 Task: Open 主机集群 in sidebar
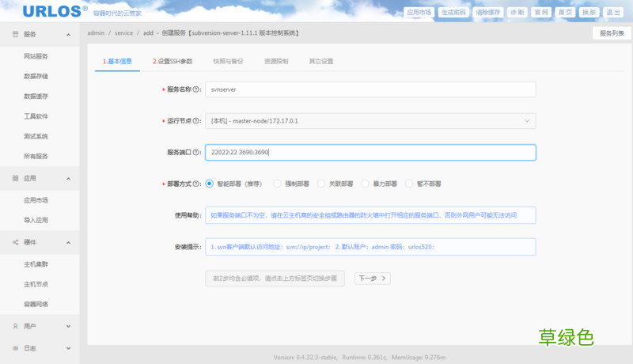coord(36,264)
